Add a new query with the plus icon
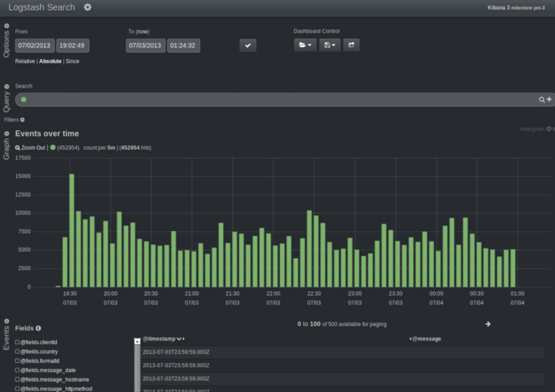This screenshot has width=555, height=392. click(x=549, y=100)
